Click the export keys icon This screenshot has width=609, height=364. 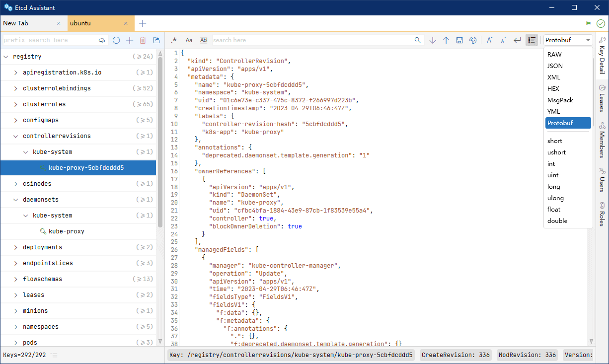tap(156, 40)
